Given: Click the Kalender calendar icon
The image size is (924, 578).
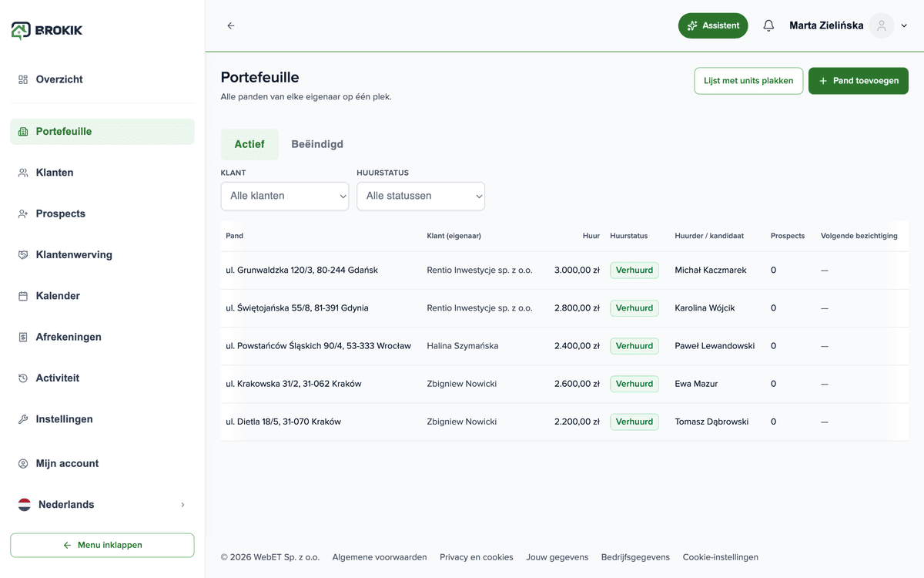Looking at the screenshot, I should [x=23, y=296].
